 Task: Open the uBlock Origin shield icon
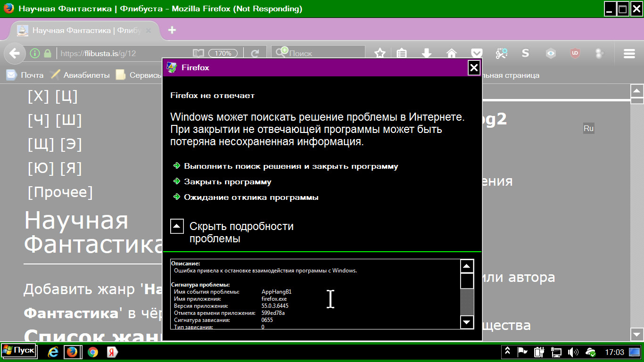point(575,53)
